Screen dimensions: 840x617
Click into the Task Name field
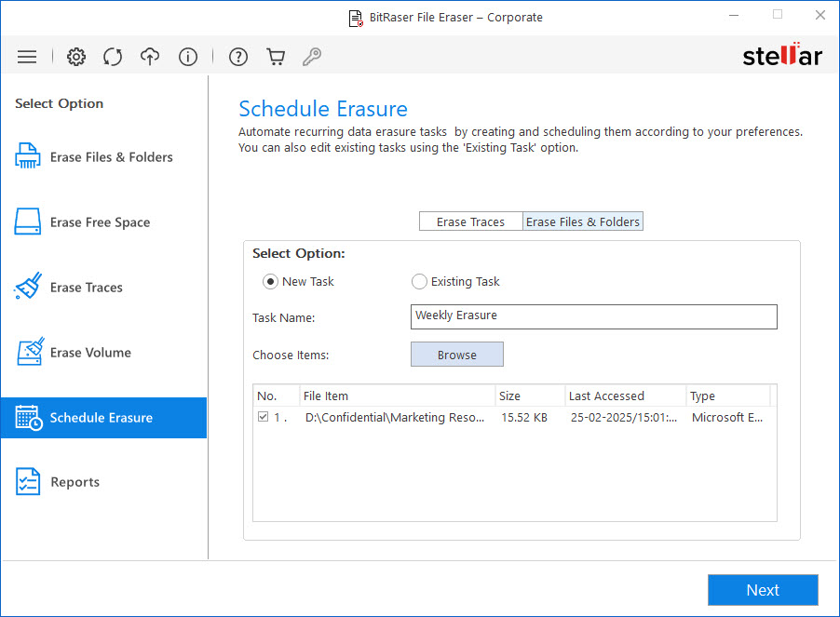(x=593, y=316)
